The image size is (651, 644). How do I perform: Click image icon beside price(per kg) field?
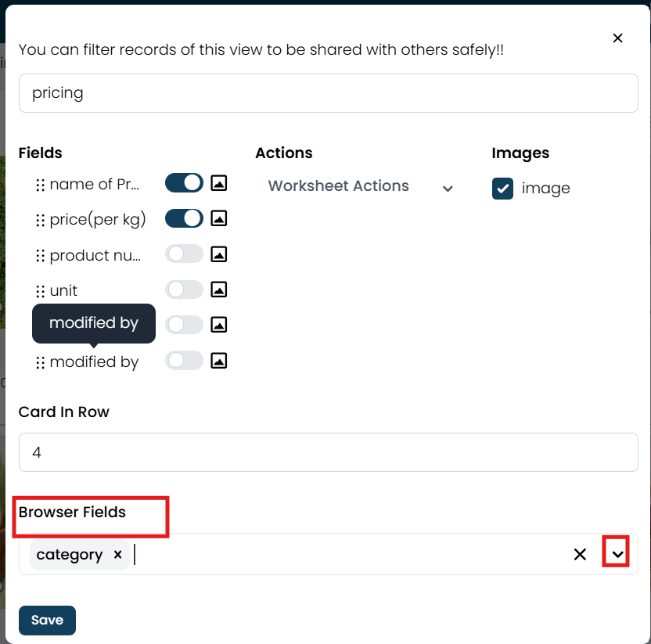[x=218, y=218]
